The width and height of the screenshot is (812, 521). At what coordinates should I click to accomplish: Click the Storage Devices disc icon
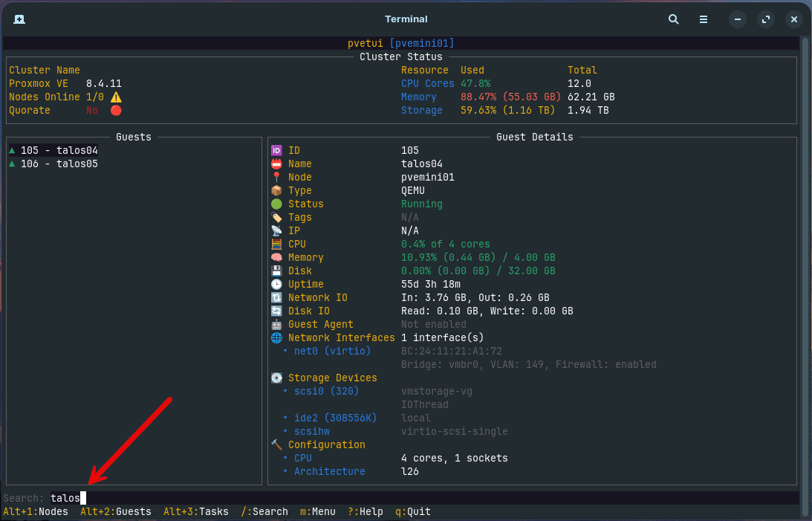pos(276,378)
